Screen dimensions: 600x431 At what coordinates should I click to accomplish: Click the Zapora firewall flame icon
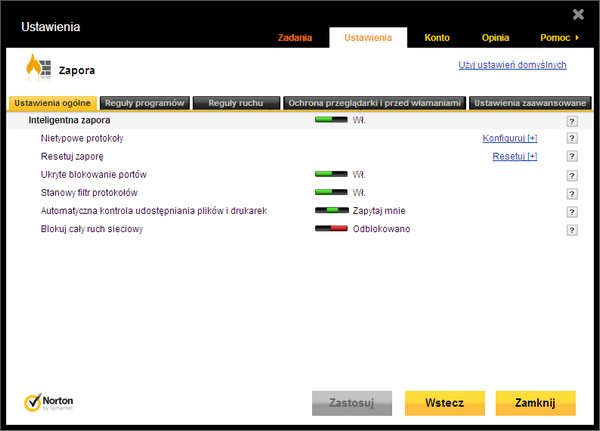tap(37, 69)
